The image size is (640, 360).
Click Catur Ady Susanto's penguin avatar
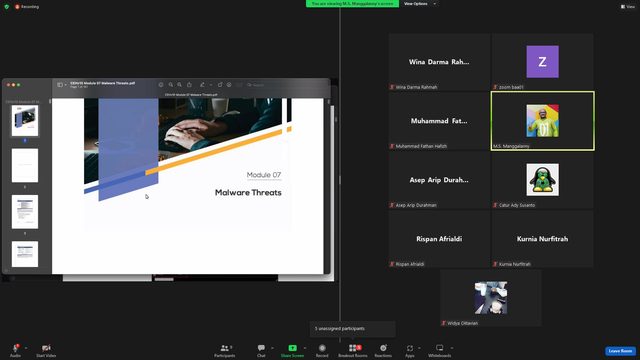tap(542, 180)
